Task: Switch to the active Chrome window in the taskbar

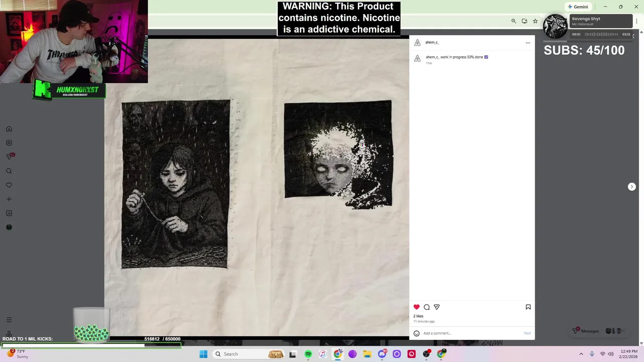Action: pos(338,354)
